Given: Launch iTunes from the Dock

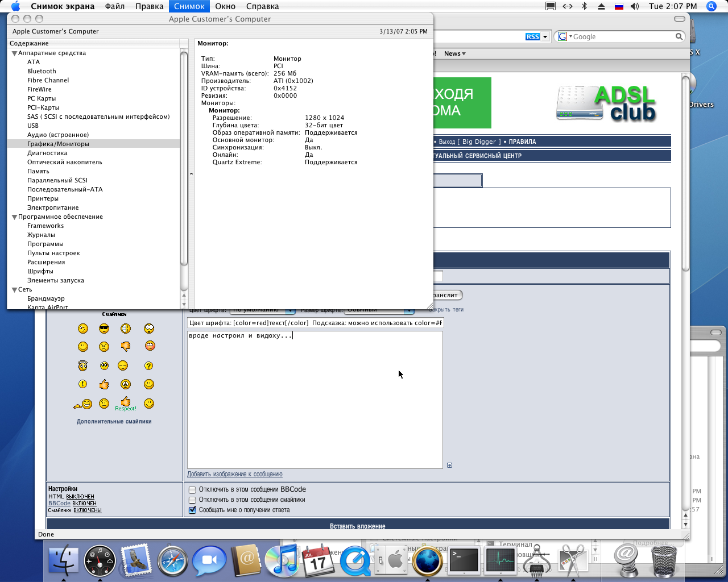Looking at the screenshot, I should pos(282,560).
